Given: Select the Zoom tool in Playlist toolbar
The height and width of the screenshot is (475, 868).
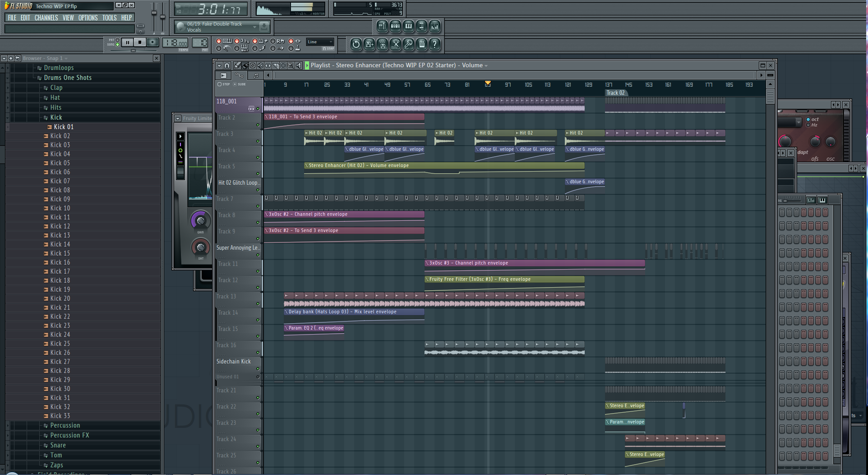Looking at the screenshot, I should tap(291, 65).
